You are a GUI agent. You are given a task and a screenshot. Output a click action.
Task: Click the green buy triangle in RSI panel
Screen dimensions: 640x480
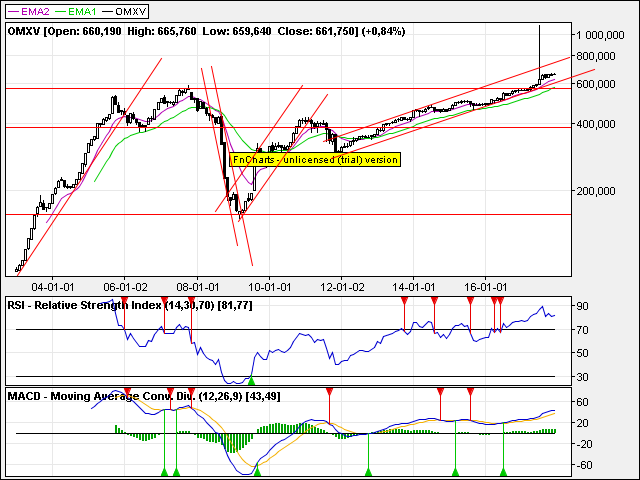coord(251,381)
